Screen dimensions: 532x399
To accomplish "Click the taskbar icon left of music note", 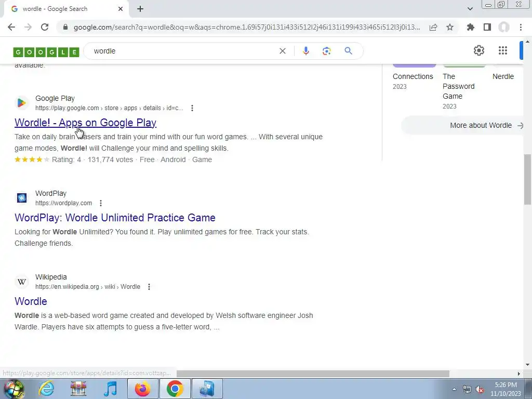I will (78, 389).
